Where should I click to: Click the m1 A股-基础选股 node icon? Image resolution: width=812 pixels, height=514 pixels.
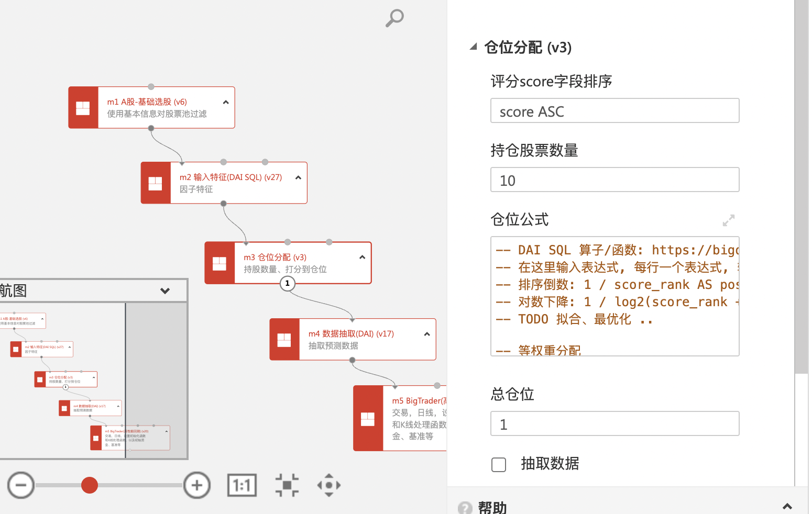[x=83, y=108]
